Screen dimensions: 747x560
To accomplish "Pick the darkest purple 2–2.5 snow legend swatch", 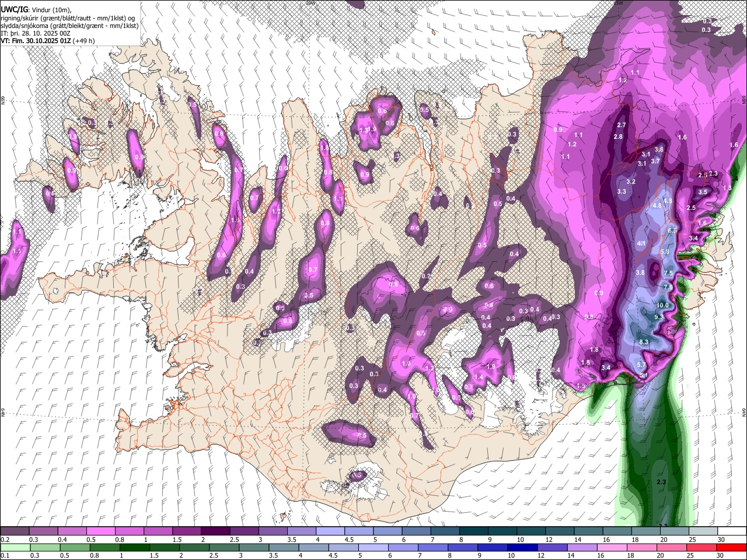I will coord(215,531).
